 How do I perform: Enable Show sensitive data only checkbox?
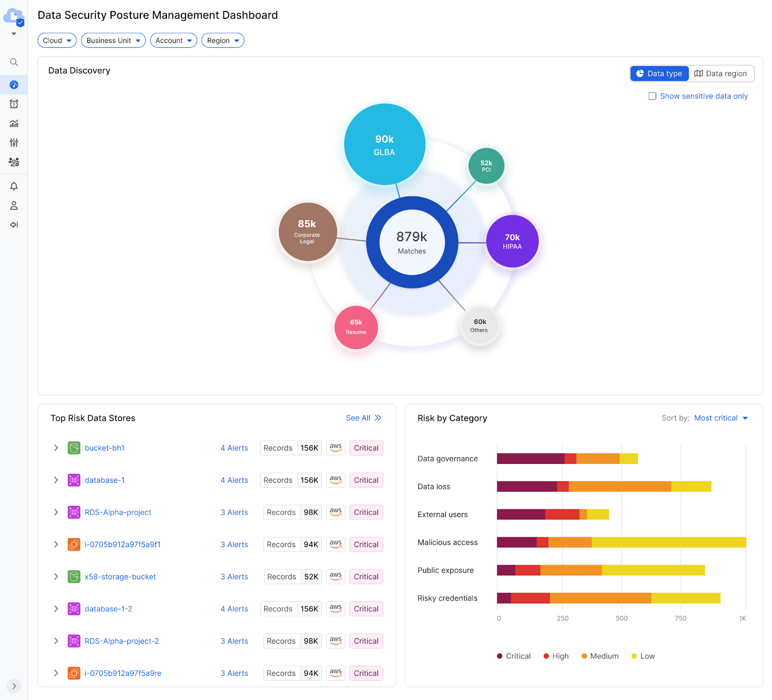pyautogui.click(x=652, y=96)
